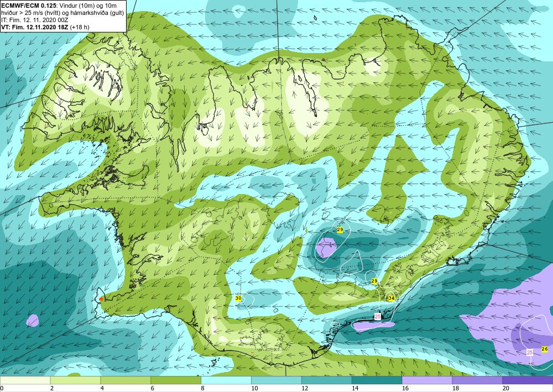Click the legend scale value 6

pyautogui.click(x=153, y=389)
